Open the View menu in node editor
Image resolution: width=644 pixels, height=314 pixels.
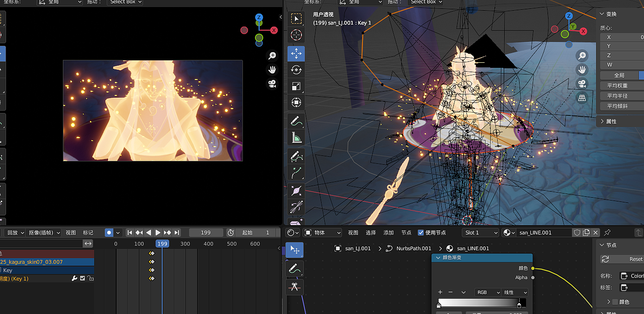pyautogui.click(x=353, y=233)
